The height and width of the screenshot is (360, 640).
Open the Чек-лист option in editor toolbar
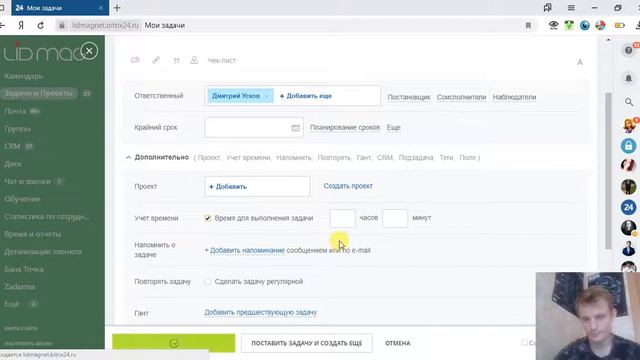pos(222,60)
